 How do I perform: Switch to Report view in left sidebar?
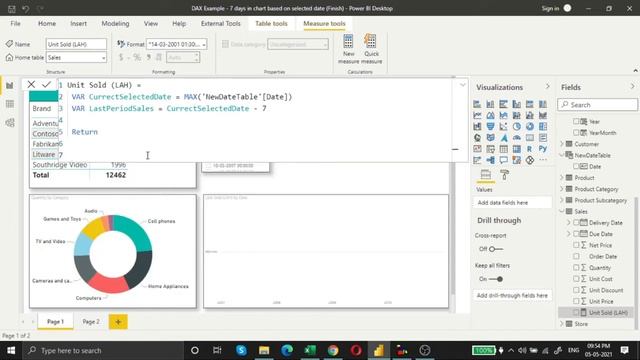(x=10, y=85)
